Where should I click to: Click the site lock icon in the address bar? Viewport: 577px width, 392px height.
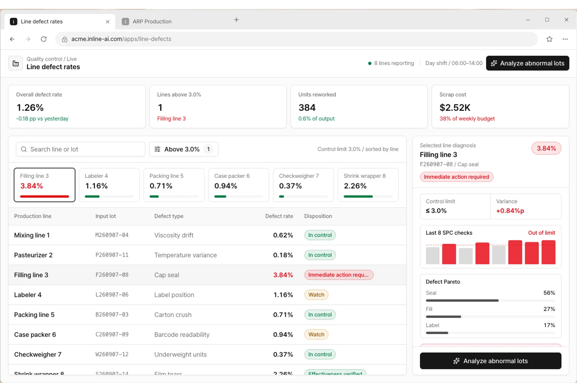point(64,39)
